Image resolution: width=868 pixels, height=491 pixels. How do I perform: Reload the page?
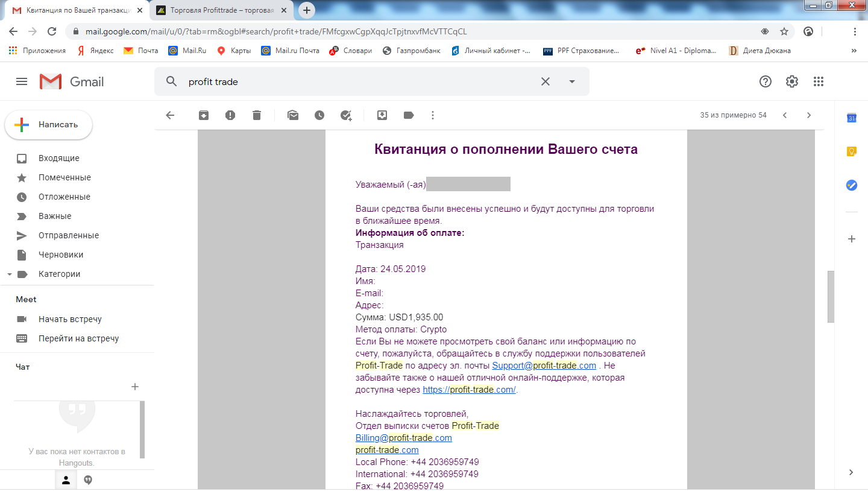(x=52, y=31)
